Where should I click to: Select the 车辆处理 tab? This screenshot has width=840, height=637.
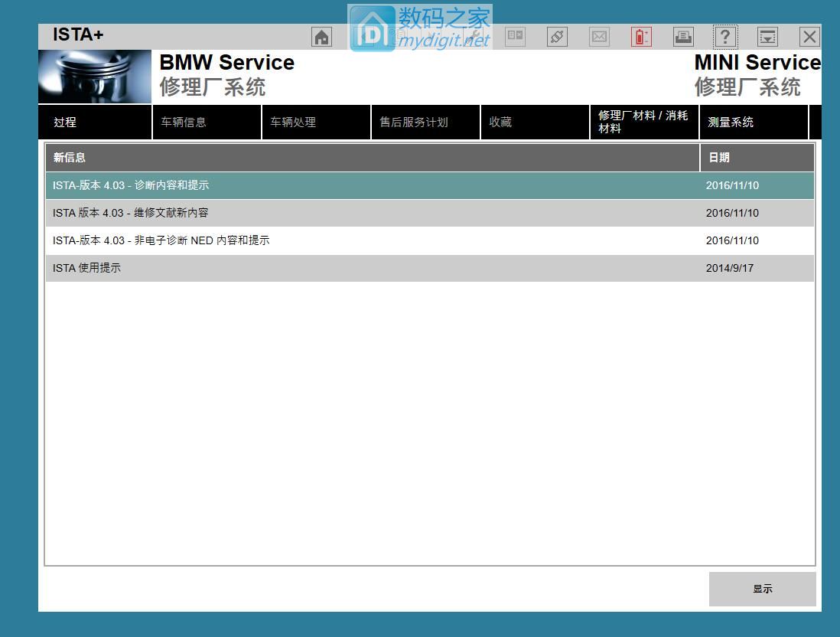(317, 122)
